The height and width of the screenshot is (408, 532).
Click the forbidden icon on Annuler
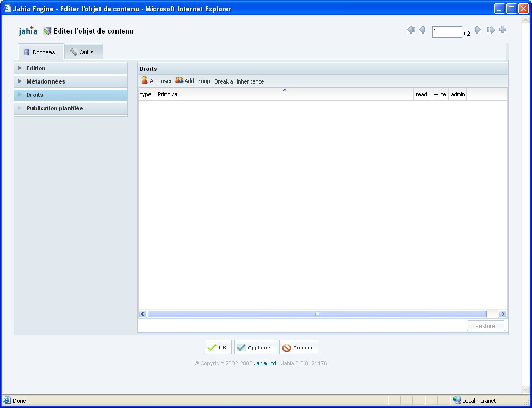[x=287, y=348]
